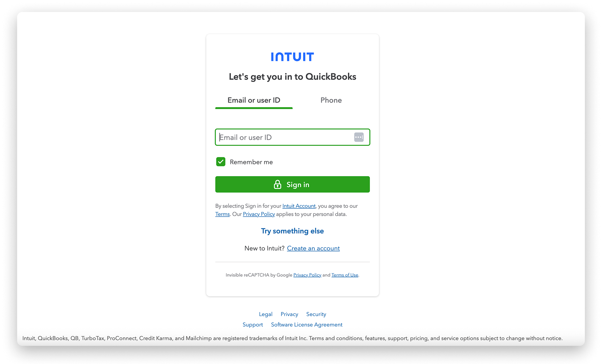Viewport: 602px width, 364px height.
Task: Open reCAPTCHA Terms of Use link
Action: pos(345,275)
